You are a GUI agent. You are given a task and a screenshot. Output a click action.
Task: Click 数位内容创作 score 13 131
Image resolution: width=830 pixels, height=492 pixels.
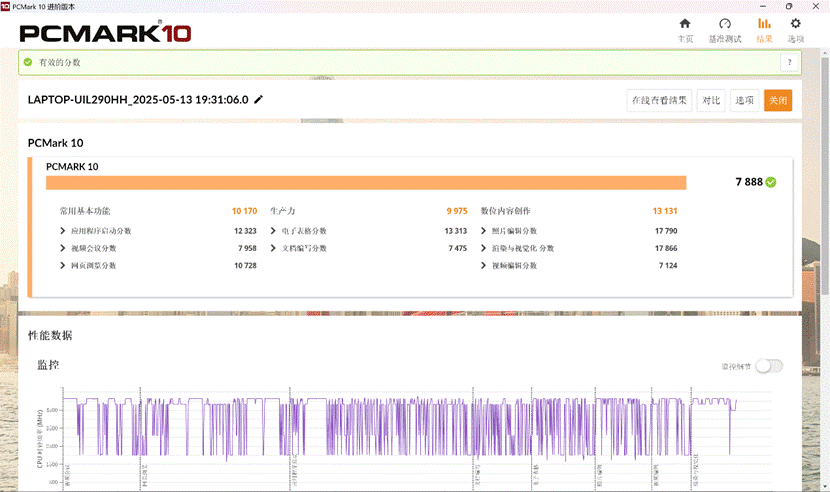pyautogui.click(x=665, y=211)
